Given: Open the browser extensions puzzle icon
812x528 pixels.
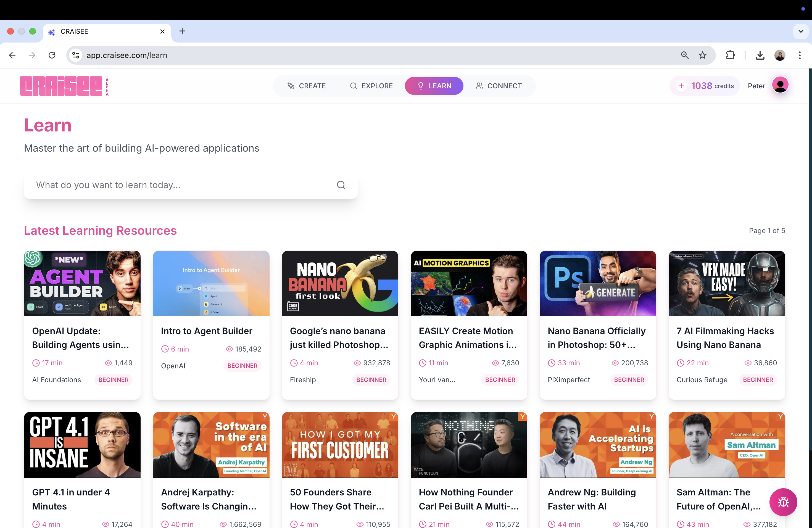Looking at the screenshot, I should [730, 55].
